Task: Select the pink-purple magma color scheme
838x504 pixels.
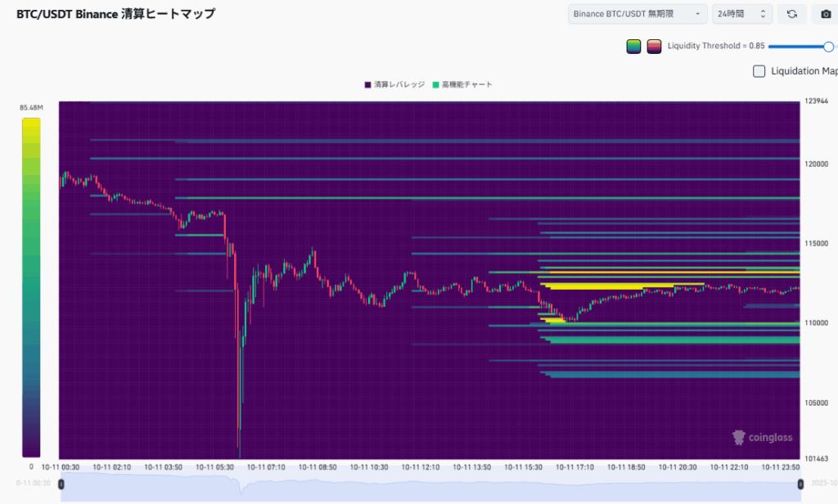Action: [x=654, y=47]
